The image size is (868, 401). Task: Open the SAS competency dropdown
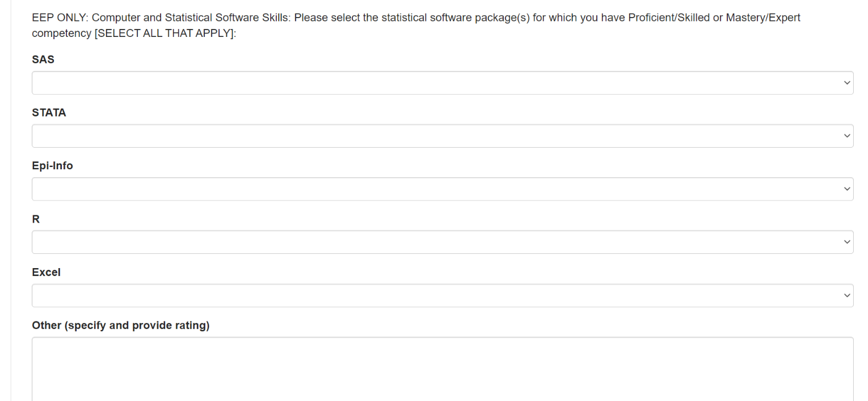[443, 83]
